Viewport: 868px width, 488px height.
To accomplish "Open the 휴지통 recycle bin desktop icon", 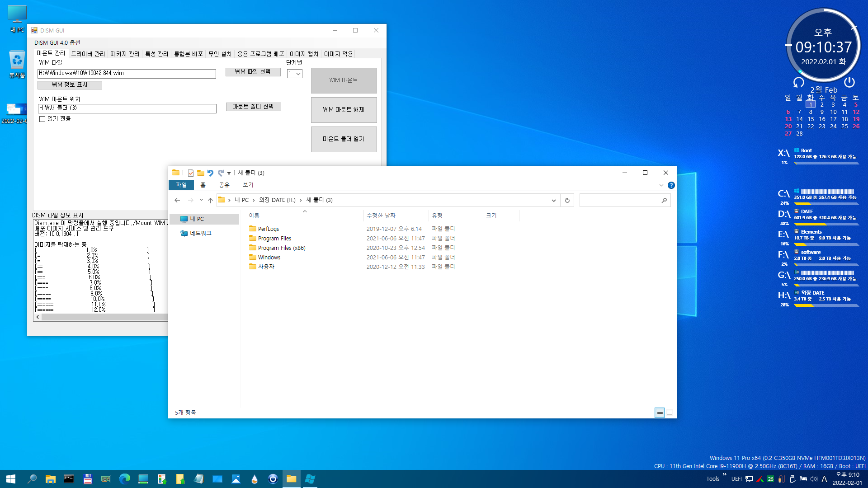I will tap(17, 64).
